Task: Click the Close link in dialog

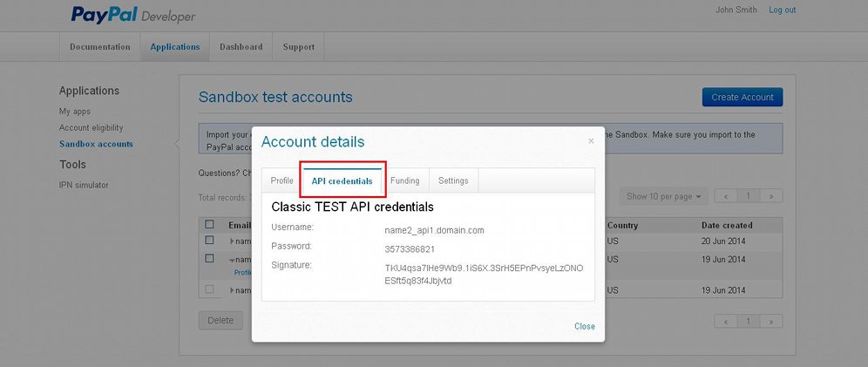Action: [585, 326]
